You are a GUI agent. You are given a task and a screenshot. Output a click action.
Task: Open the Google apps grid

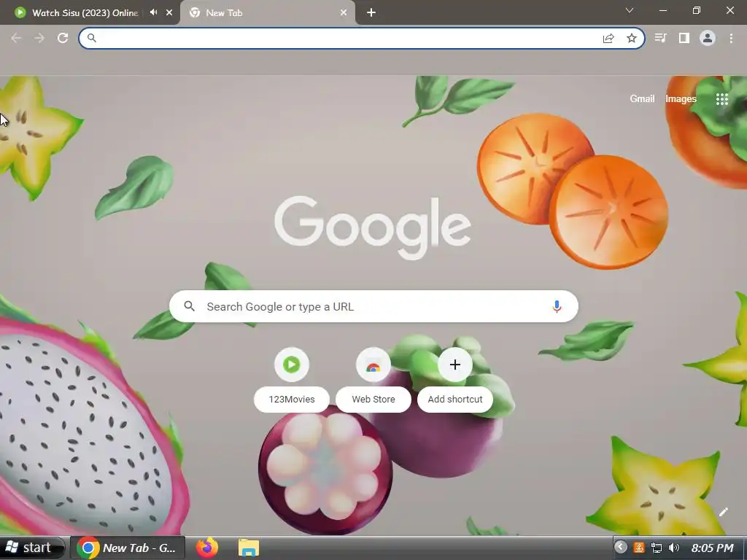point(722,99)
